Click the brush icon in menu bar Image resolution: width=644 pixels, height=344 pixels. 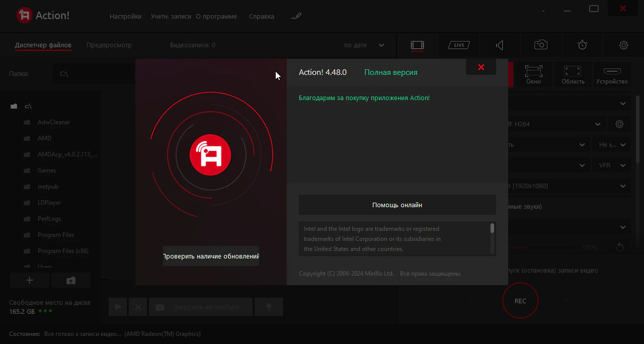(x=296, y=17)
